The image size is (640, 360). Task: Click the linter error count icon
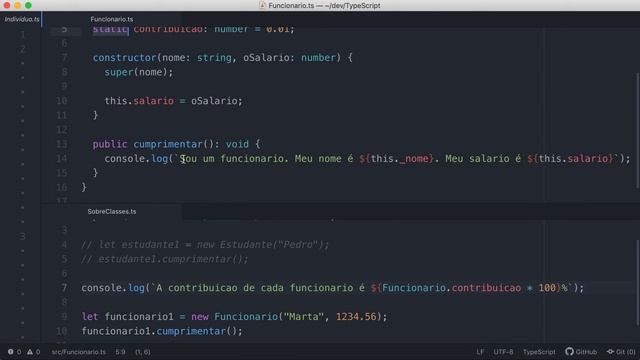click(11, 352)
